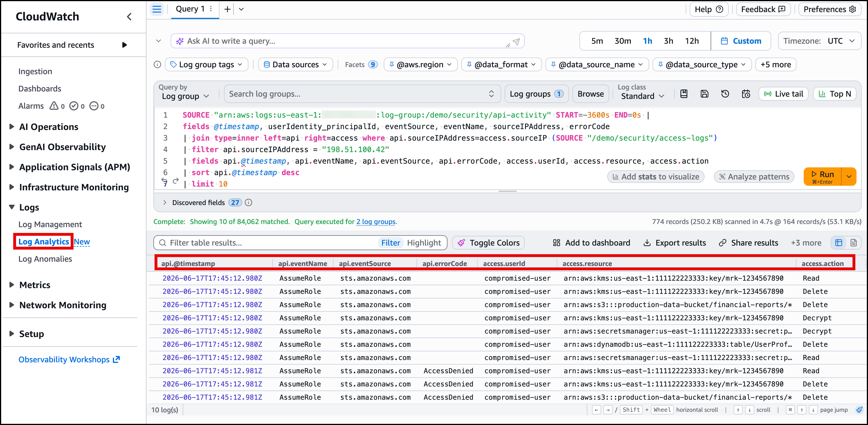Open the query tabs dropdown arrow
Screen dimensions: 868x425
pos(241,9)
